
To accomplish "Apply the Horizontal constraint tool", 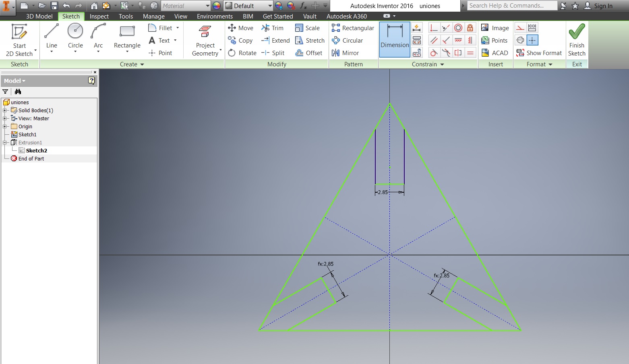I will [458, 40].
